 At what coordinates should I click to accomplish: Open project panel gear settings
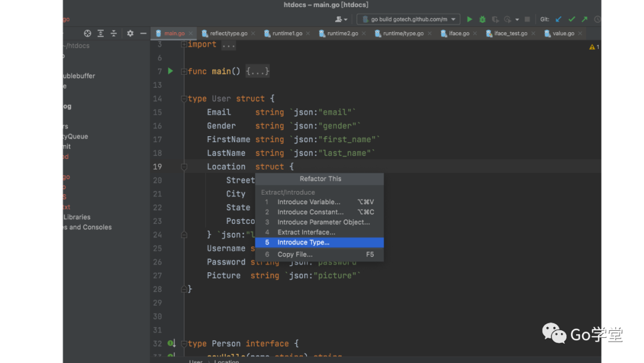coord(130,33)
